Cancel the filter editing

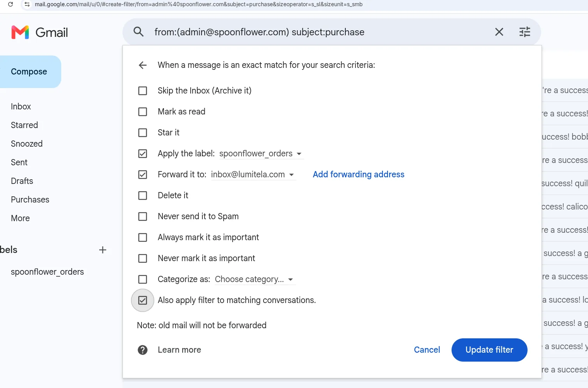[x=427, y=350]
